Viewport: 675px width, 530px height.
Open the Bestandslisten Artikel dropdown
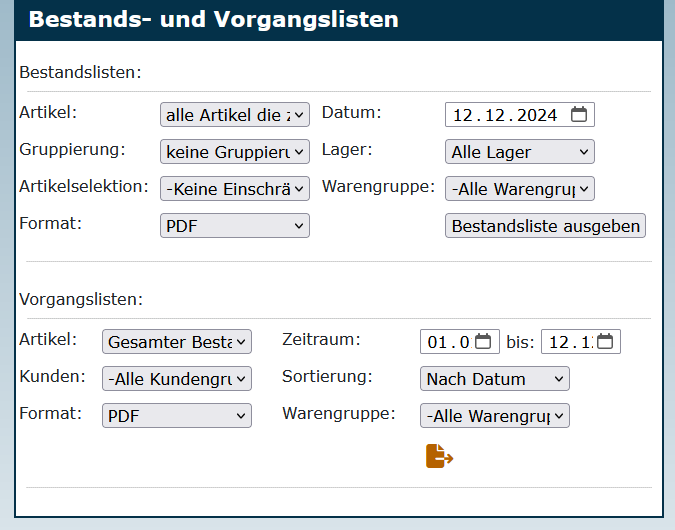[x=235, y=115]
